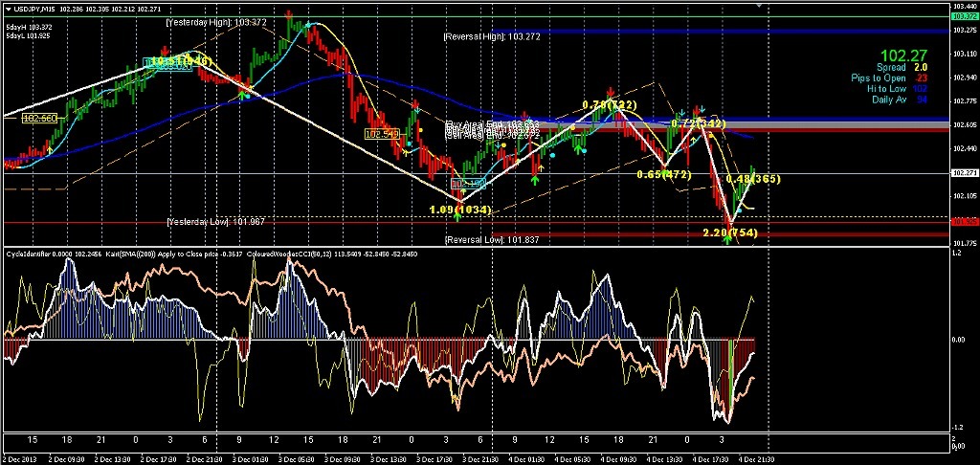This screenshot has width=980, height=465.
Task: Select the red sell arrow above 0.78(722)
Action: coord(612,91)
